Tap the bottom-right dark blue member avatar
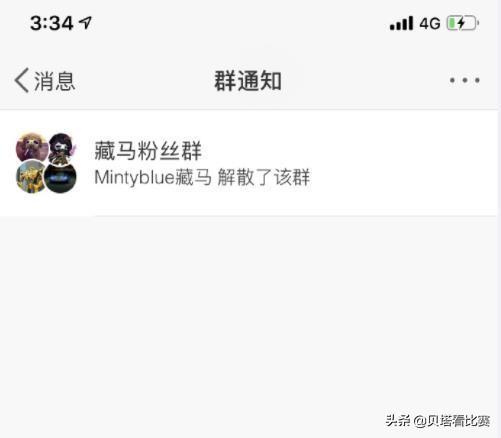The width and height of the screenshot is (501, 438). pyautogui.click(x=61, y=179)
